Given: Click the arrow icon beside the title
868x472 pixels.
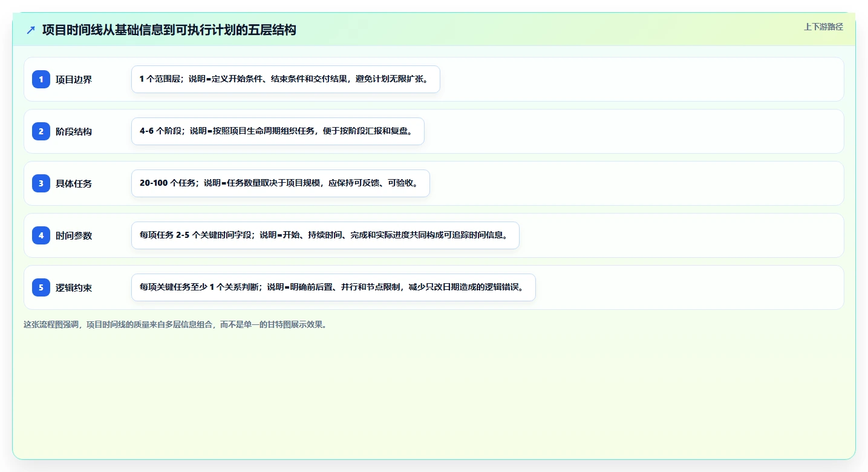Looking at the screenshot, I should [31, 30].
